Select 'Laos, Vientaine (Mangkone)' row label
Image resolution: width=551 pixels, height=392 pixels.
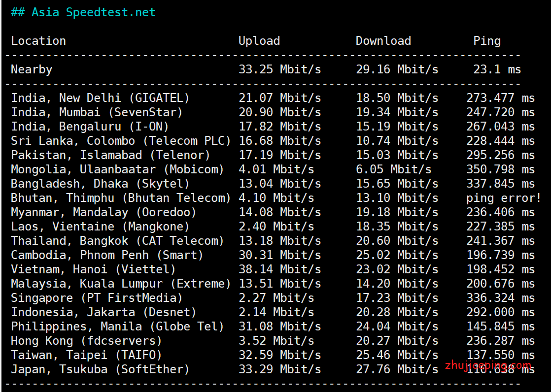click(100, 227)
